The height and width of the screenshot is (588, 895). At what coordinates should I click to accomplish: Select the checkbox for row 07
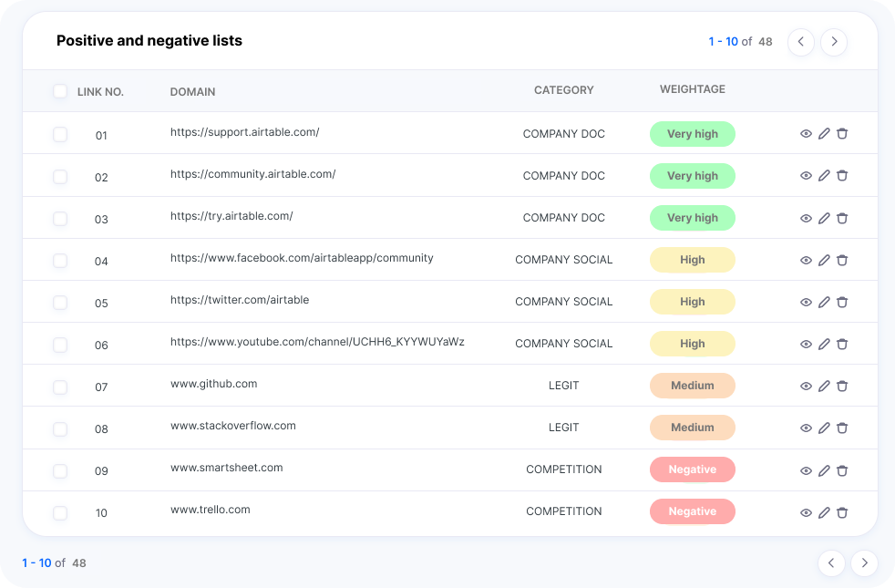point(60,387)
